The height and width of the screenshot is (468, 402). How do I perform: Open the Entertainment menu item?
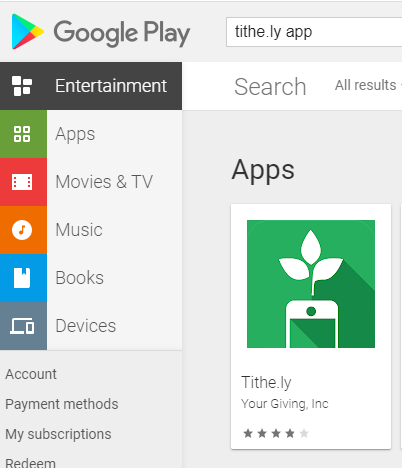(91, 86)
